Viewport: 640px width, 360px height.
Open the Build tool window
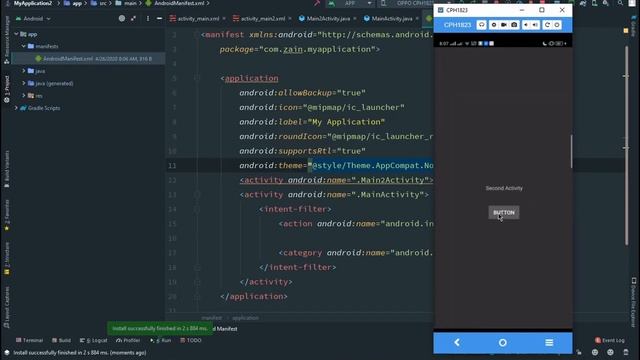click(61, 340)
